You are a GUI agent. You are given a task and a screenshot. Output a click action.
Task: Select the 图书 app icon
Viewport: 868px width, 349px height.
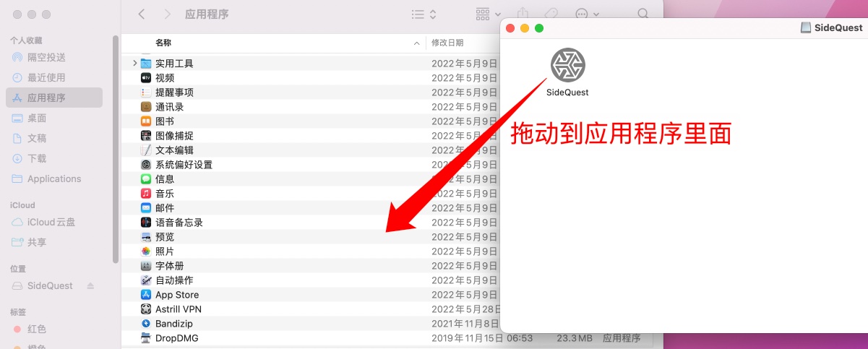tap(145, 121)
